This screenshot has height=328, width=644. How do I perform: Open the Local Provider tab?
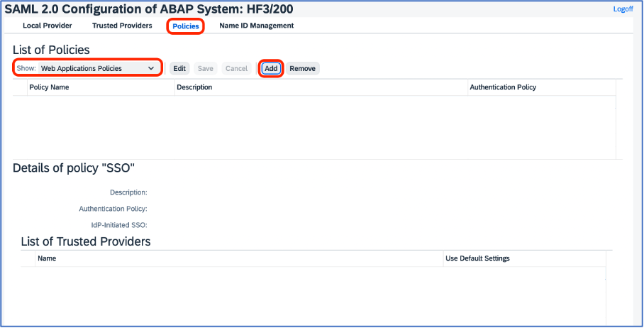[48, 26]
